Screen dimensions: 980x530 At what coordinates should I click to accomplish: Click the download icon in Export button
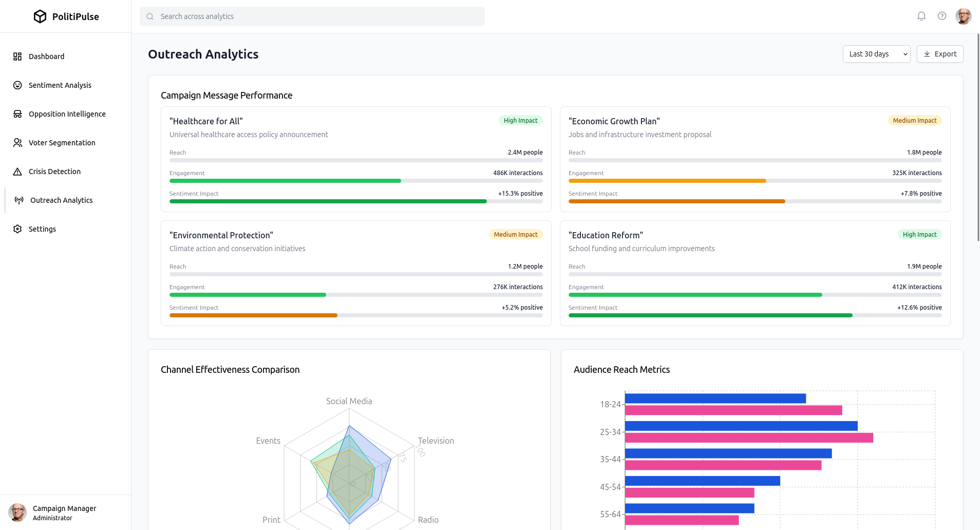(927, 54)
